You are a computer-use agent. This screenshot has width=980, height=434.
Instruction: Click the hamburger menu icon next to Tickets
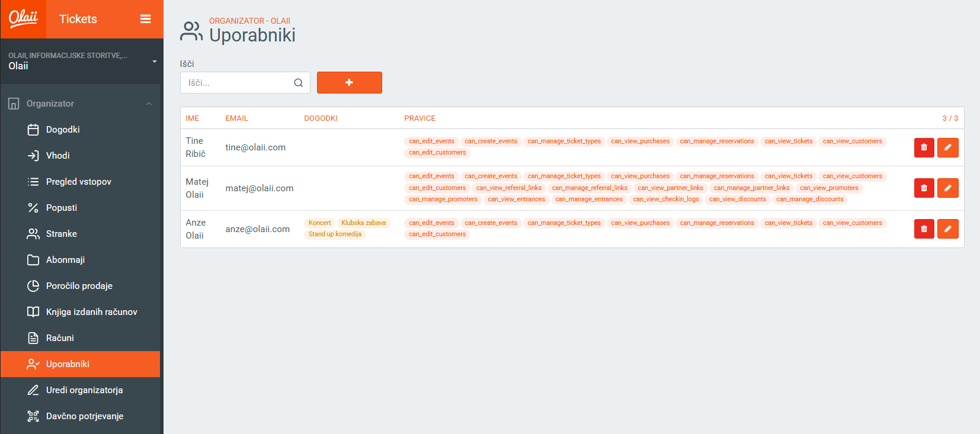(145, 19)
